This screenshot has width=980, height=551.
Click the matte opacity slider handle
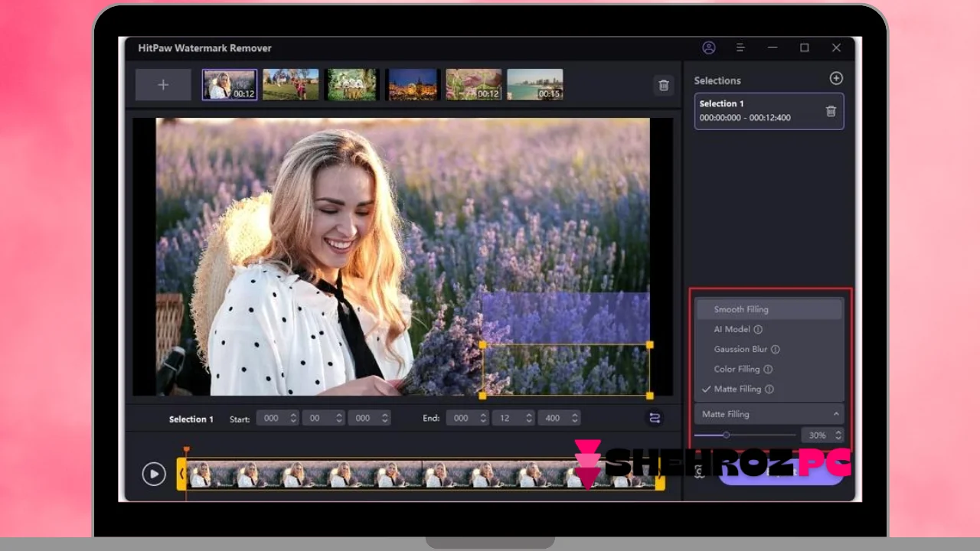[x=726, y=435]
